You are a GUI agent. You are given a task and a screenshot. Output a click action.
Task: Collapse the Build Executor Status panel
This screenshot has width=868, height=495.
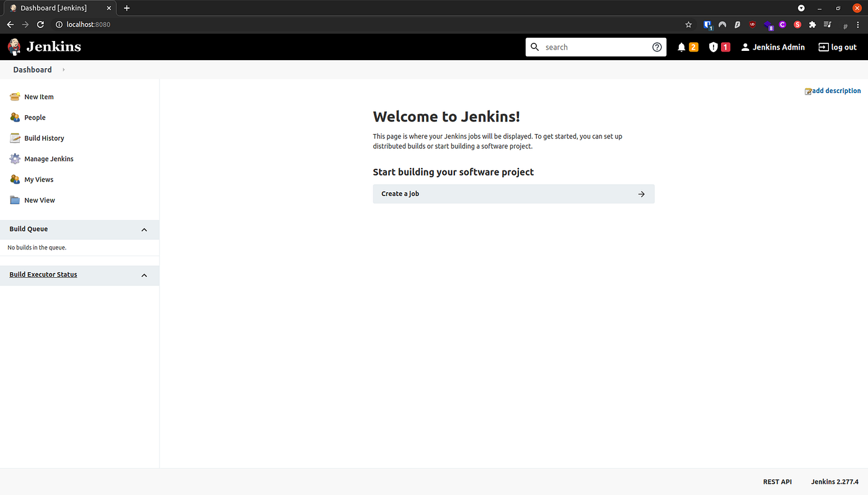click(144, 275)
